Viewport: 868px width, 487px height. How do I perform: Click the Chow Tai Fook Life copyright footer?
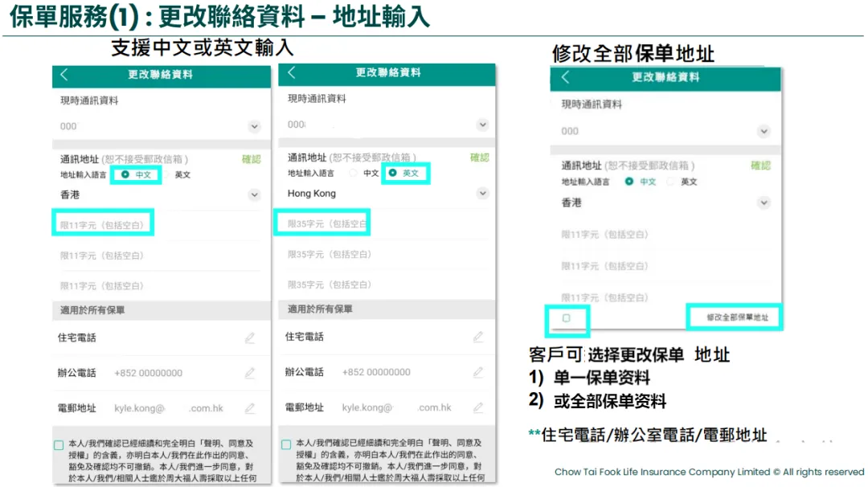[709, 472]
